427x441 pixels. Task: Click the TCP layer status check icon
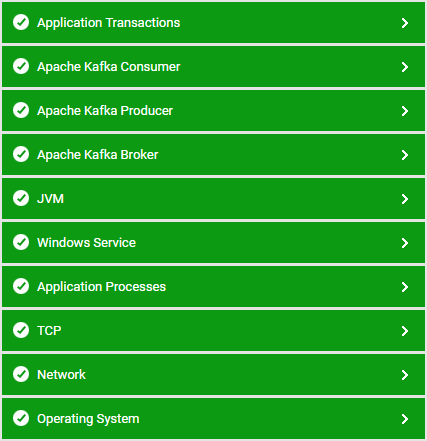point(21,330)
